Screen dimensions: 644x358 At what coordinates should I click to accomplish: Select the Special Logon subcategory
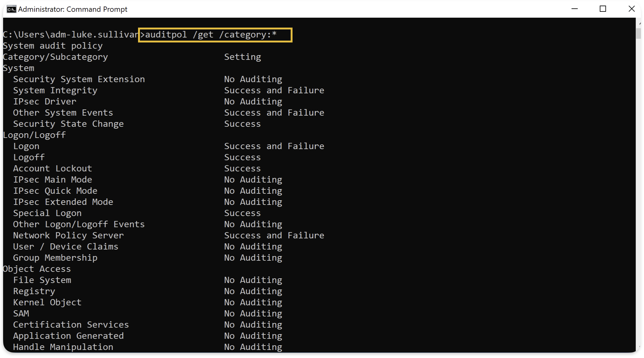pos(47,213)
